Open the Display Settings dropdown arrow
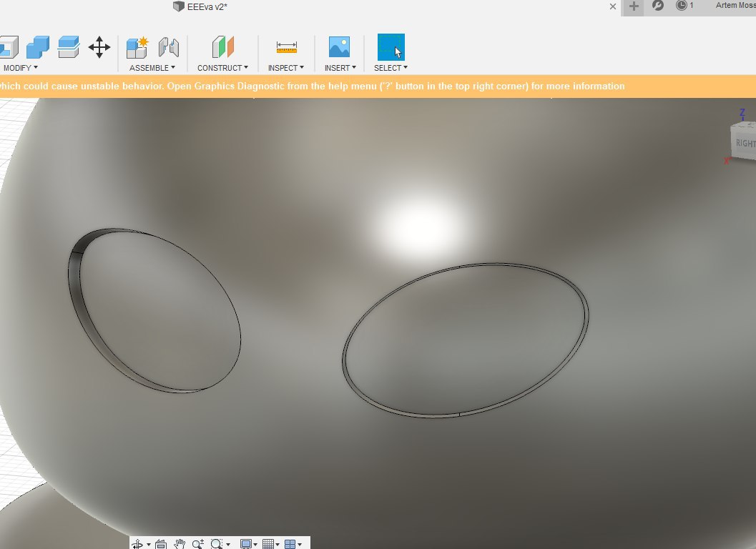Image resolution: width=756 pixels, height=549 pixels. (255, 545)
